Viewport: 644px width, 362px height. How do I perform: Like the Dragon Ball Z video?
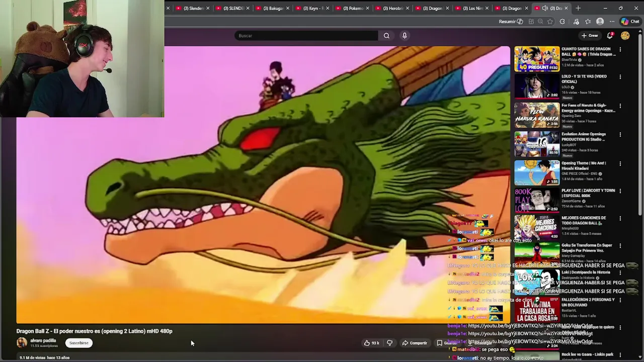click(x=372, y=343)
